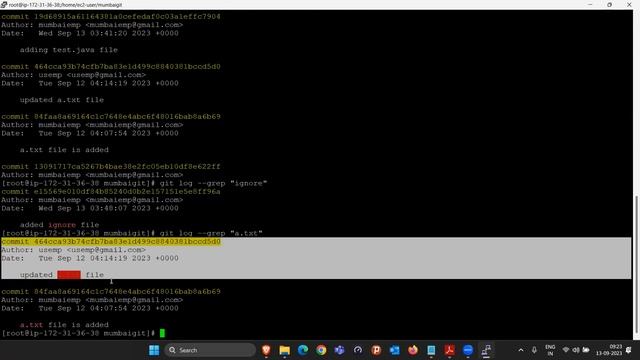Minimize the PuTTY terminal window

point(590,4)
